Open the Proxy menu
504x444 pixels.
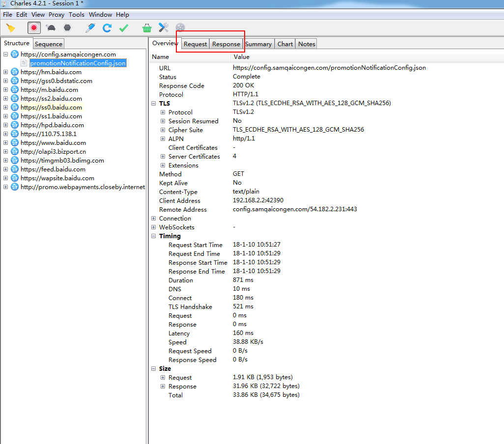[x=56, y=14]
